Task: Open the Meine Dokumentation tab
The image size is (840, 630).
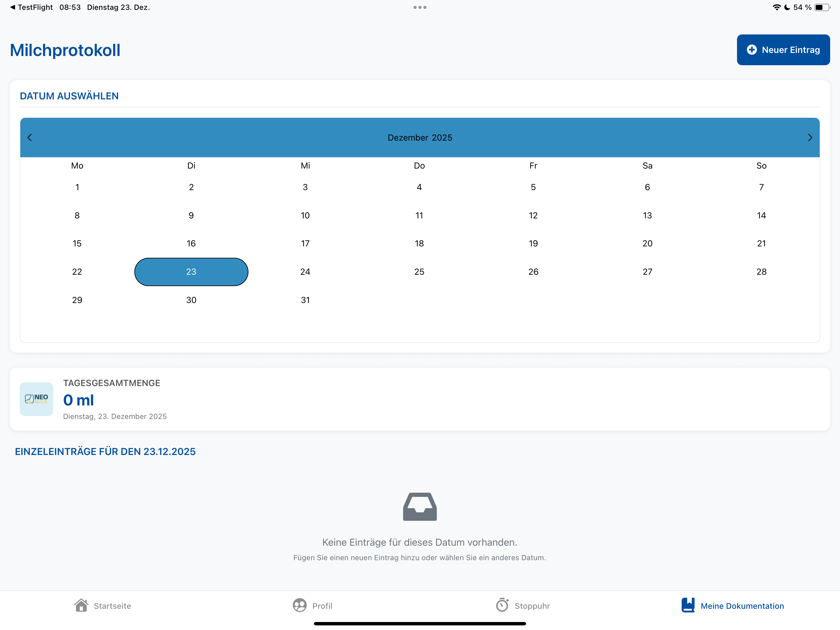Action: [x=732, y=605]
